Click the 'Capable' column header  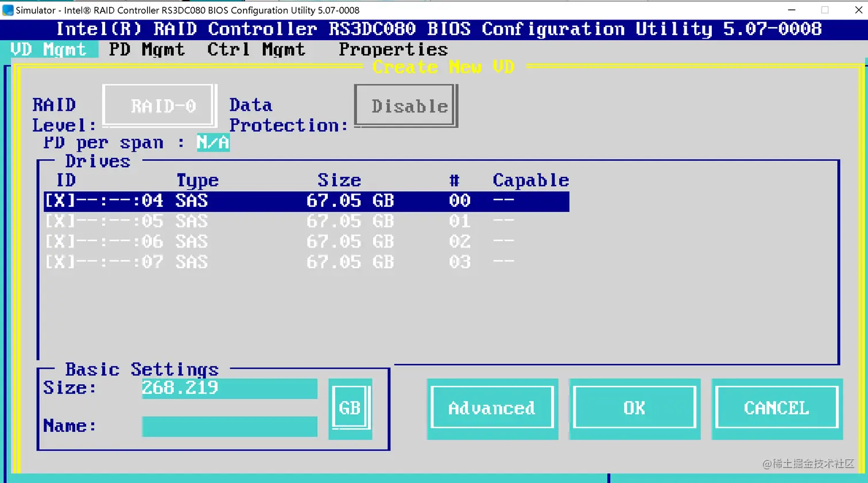(x=531, y=180)
